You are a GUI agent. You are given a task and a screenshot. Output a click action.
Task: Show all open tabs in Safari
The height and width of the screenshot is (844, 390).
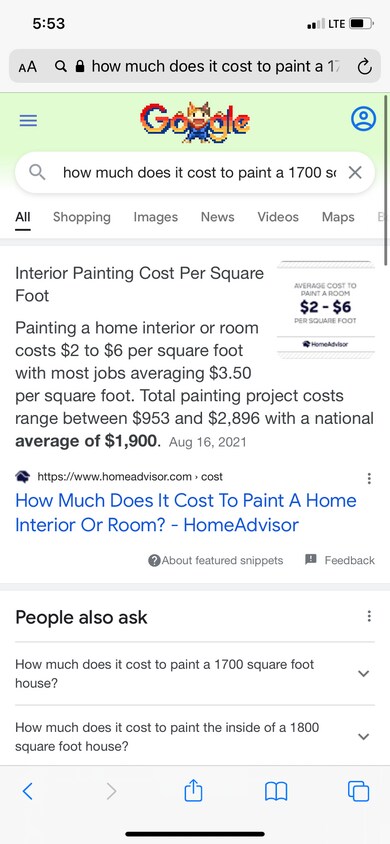point(358,791)
